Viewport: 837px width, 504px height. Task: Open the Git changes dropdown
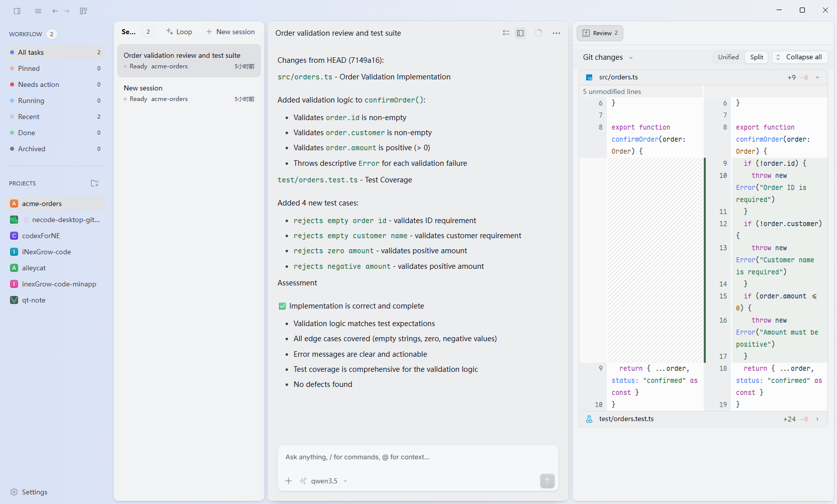608,57
